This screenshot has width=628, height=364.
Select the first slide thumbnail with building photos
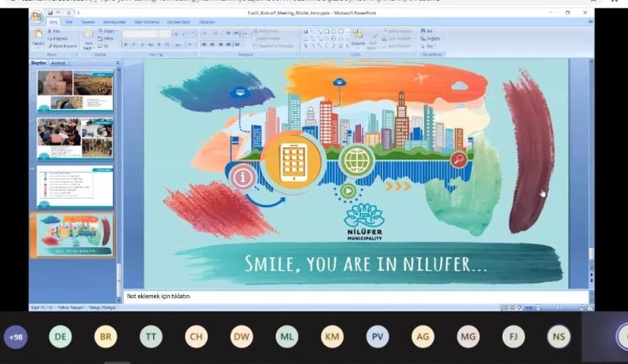point(75,90)
